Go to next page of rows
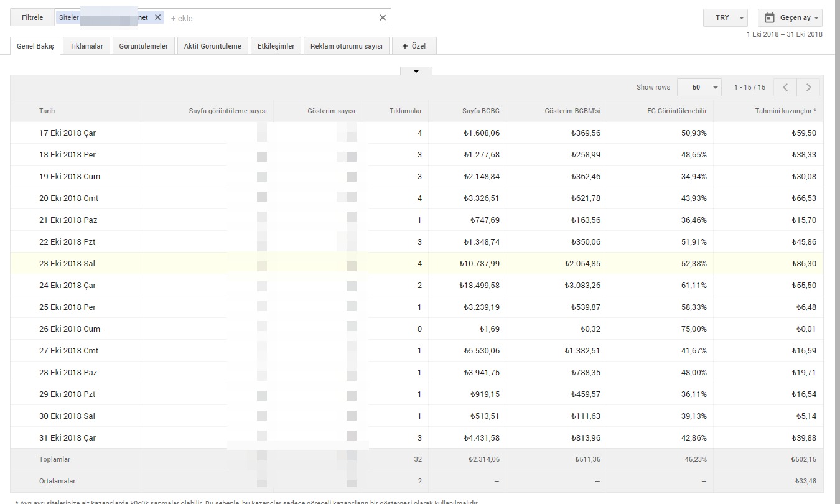The height and width of the screenshot is (504, 840). pos(808,88)
